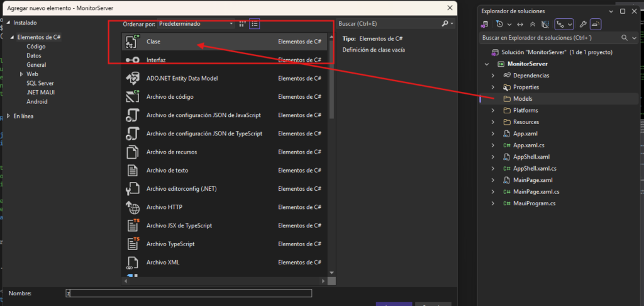Select the Clase item template icon

point(132,42)
